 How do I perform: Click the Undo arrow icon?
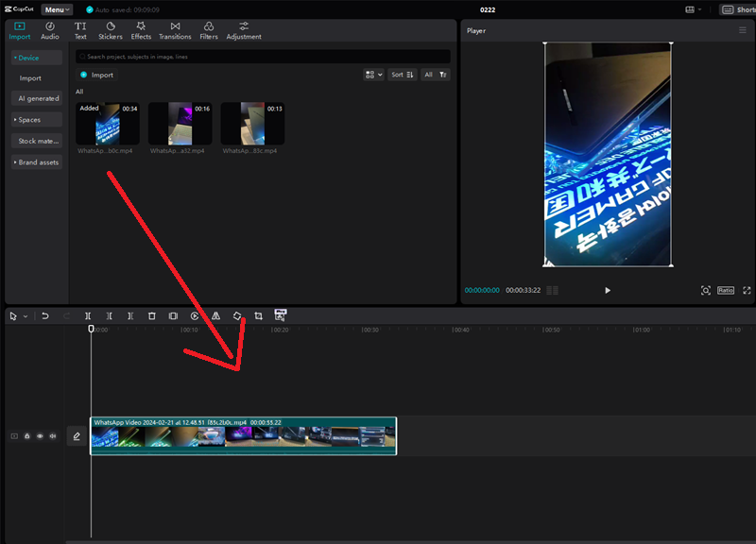point(44,315)
